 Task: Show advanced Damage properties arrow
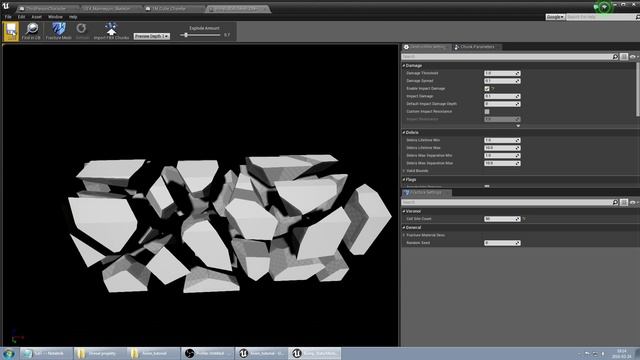pos(518,126)
